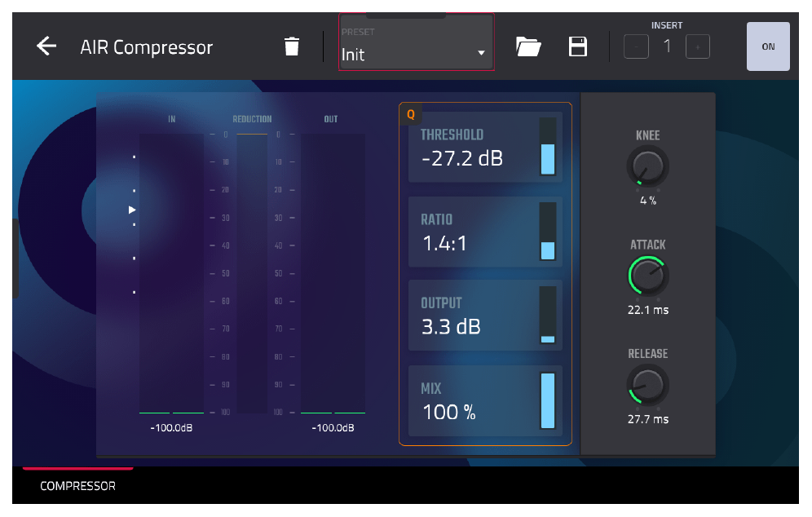Click the Knee knob

click(648, 166)
